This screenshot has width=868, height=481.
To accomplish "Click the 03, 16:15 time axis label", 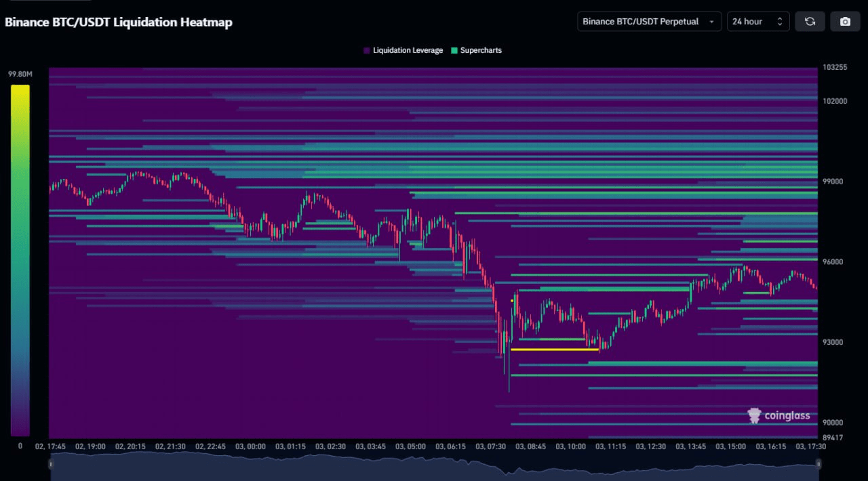I will coord(770,447).
